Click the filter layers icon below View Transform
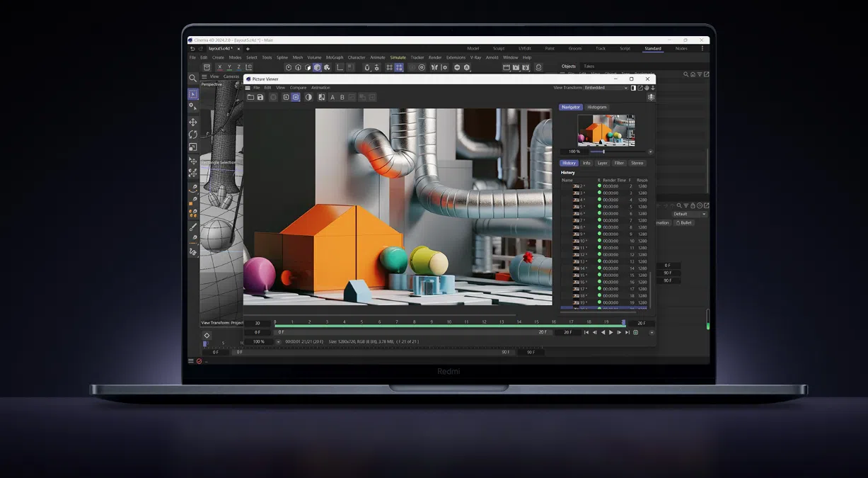Image resolution: width=868 pixels, height=478 pixels. tap(652, 97)
